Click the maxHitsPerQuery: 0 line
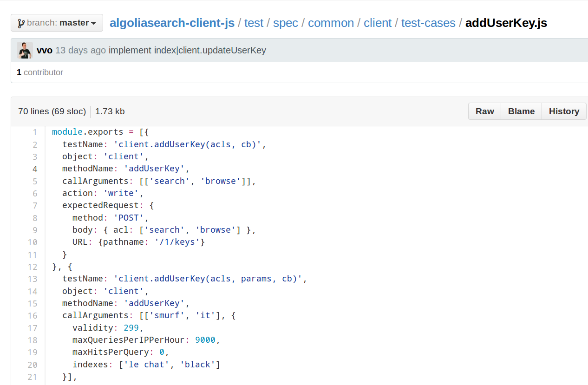588x385 pixels. pyautogui.click(x=121, y=352)
